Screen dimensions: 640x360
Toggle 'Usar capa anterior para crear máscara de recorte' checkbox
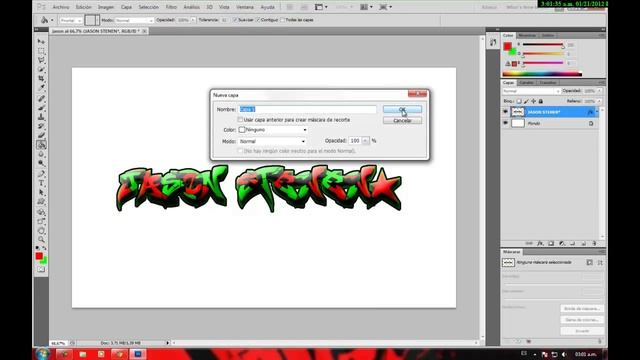point(240,120)
